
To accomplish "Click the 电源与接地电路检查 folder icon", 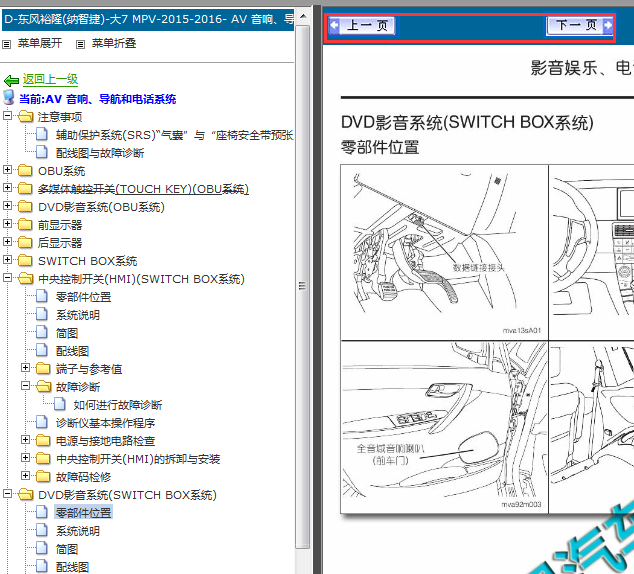I will (x=43, y=441).
